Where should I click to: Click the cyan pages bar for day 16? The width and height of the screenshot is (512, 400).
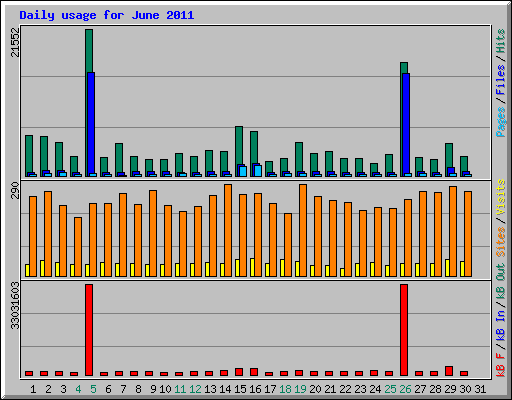tap(258, 171)
